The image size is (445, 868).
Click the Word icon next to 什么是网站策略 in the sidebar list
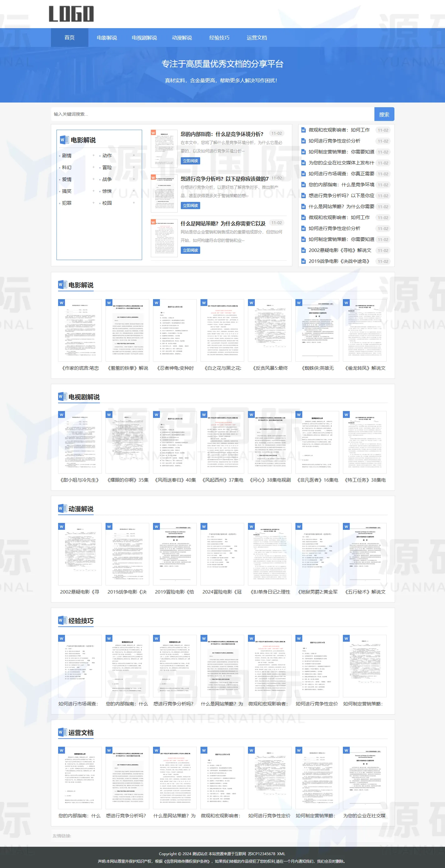tap(303, 207)
